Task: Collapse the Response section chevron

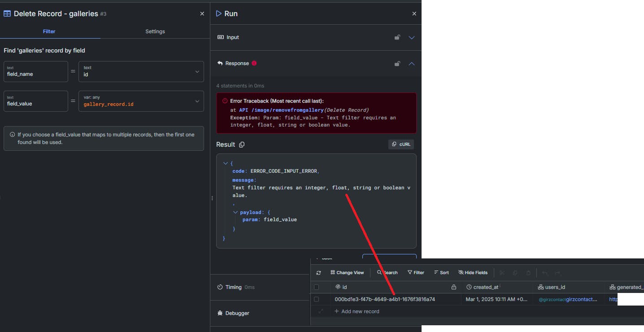Action: coord(412,64)
